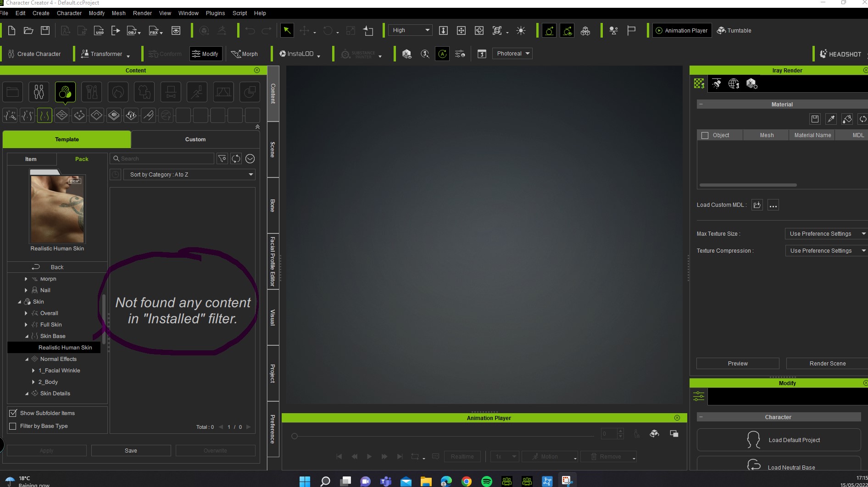Select the Hair content category icon
Screen dimensions: 868x487
[118, 92]
